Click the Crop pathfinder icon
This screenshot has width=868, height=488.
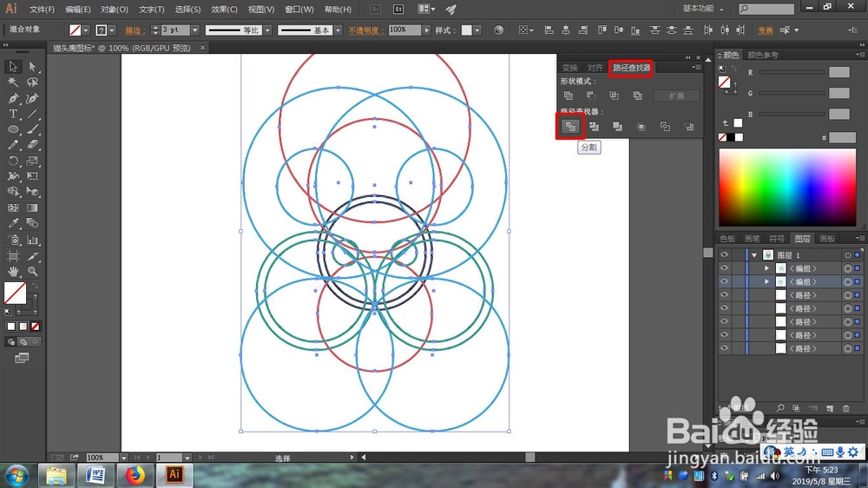click(641, 127)
